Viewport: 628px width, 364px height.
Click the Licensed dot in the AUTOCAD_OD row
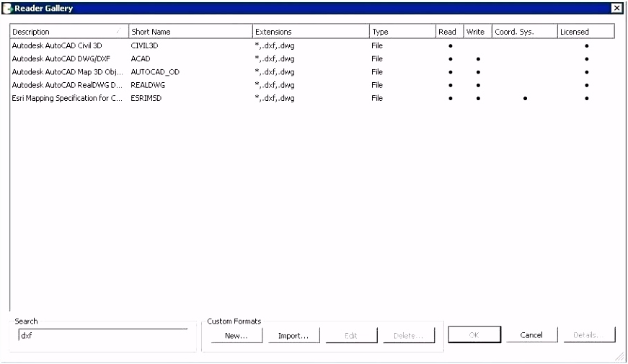pos(587,73)
